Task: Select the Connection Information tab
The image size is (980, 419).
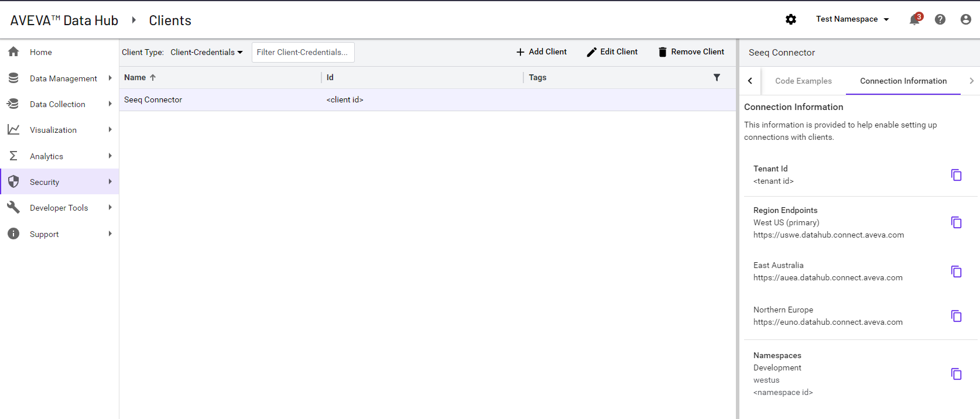Action: [903, 81]
